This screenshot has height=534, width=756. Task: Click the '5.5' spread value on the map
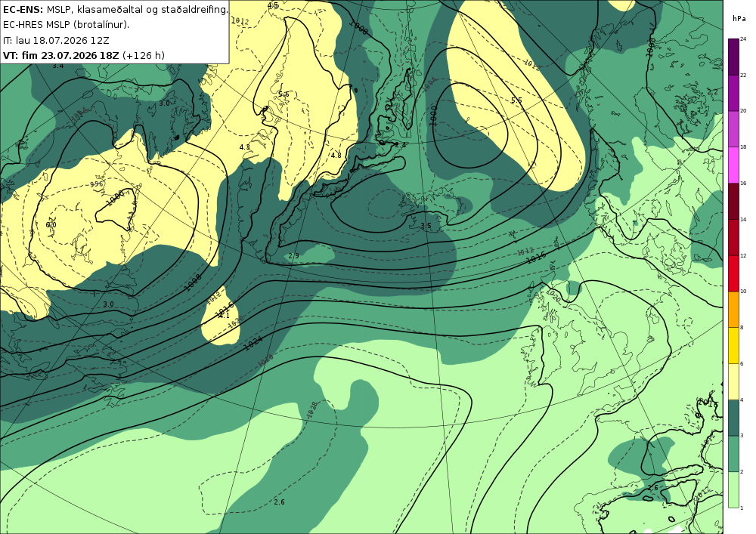(x=516, y=100)
